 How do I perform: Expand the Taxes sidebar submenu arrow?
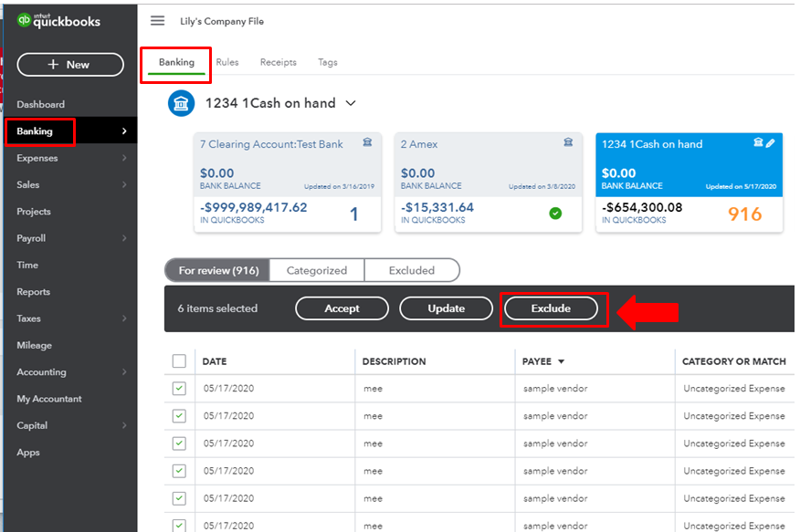[124, 318]
